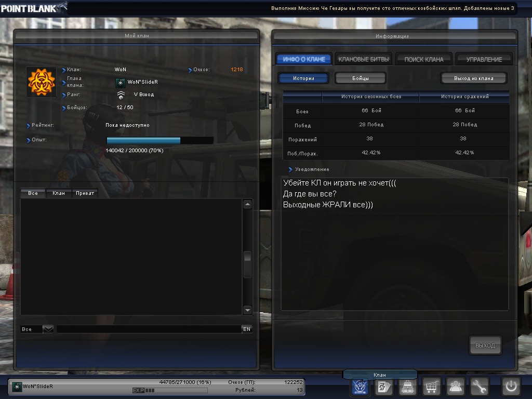Select the Клан chat tab
This screenshot has height=399, width=532.
point(58,193)
